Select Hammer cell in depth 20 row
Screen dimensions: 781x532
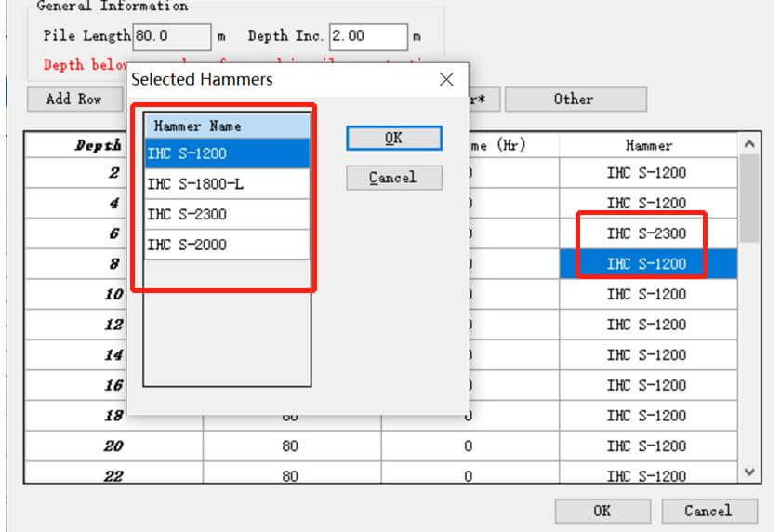649,446
